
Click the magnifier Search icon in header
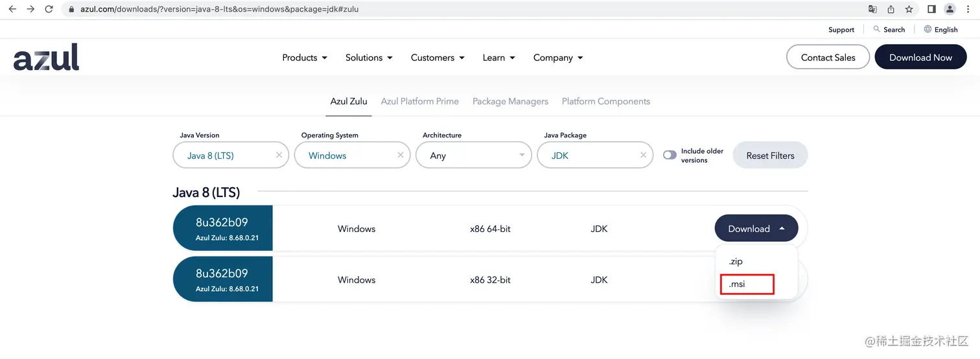tap(877, 29)
